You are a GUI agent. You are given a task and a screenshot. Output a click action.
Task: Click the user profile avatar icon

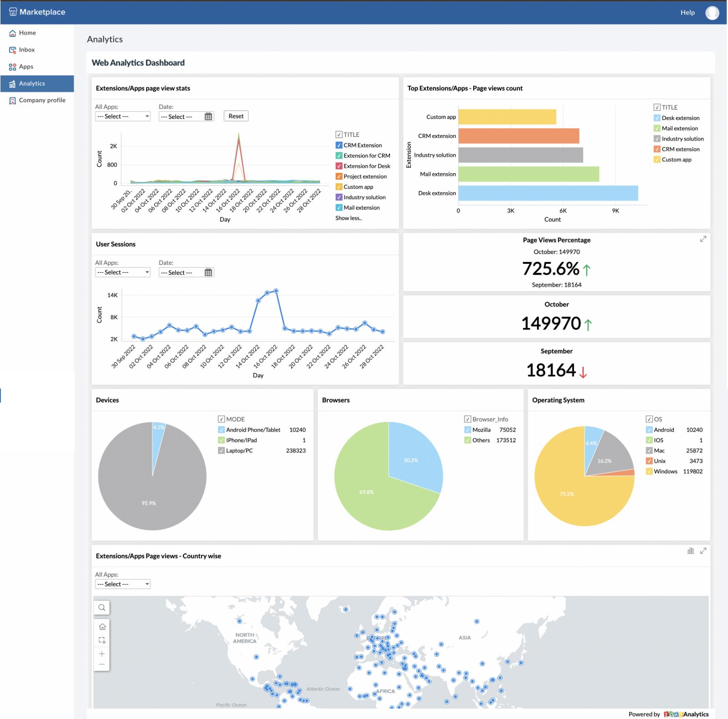coord(712,13)
